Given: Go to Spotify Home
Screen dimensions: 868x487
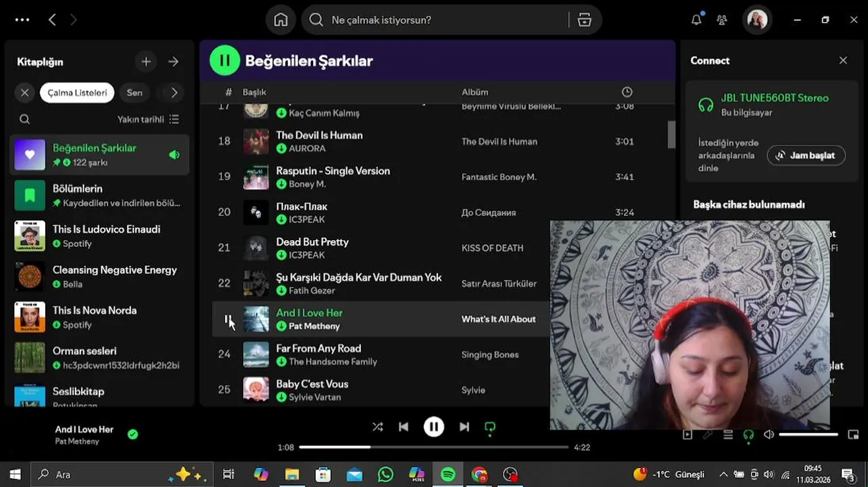Looking at the screenshot, I should click(x=281, y=20).
